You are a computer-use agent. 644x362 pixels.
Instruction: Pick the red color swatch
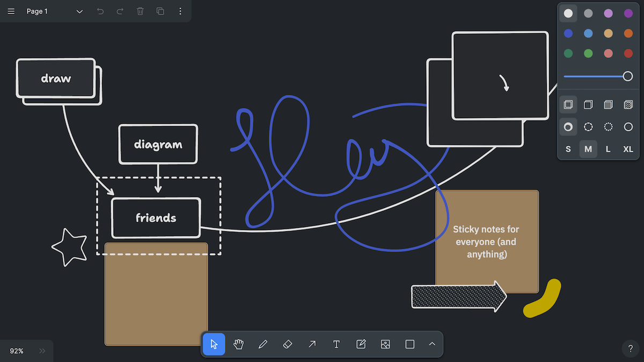pyautogui.click(x=628, y=54)
